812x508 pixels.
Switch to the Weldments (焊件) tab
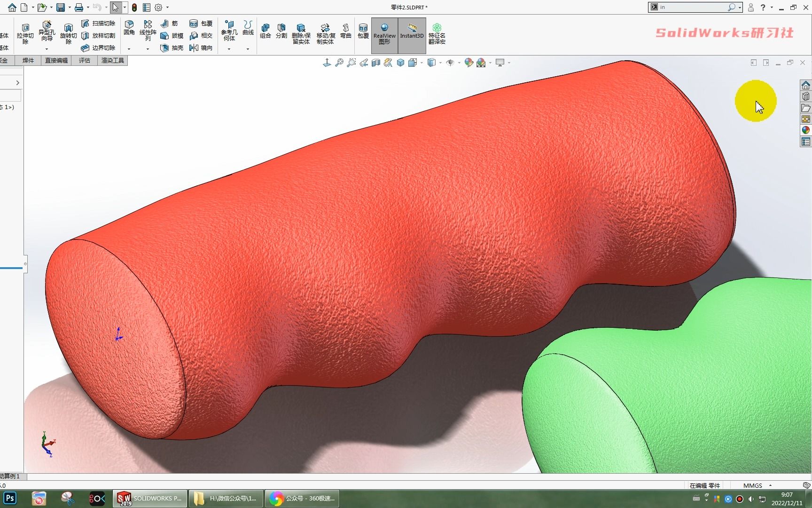pos(28,60)
